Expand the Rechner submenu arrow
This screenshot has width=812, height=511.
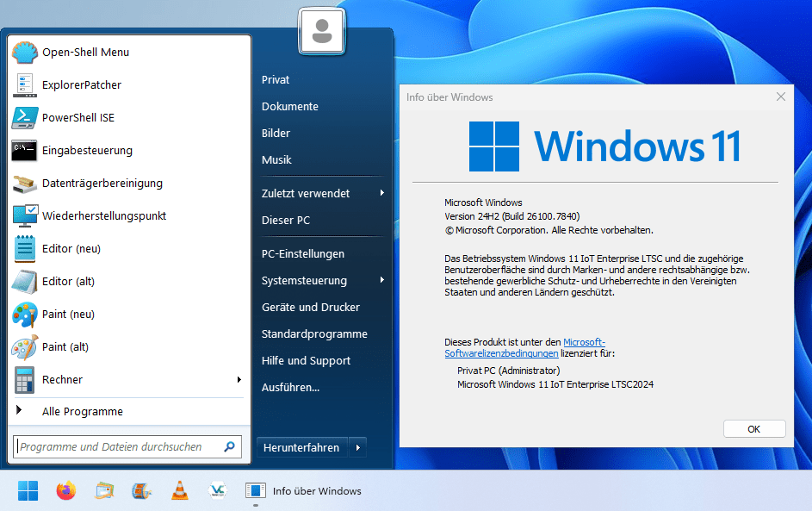[239, 380]
